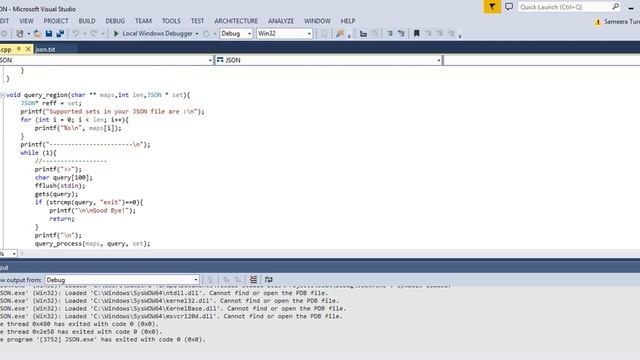Click the Find Message in Code icon

tap(211, 280)
